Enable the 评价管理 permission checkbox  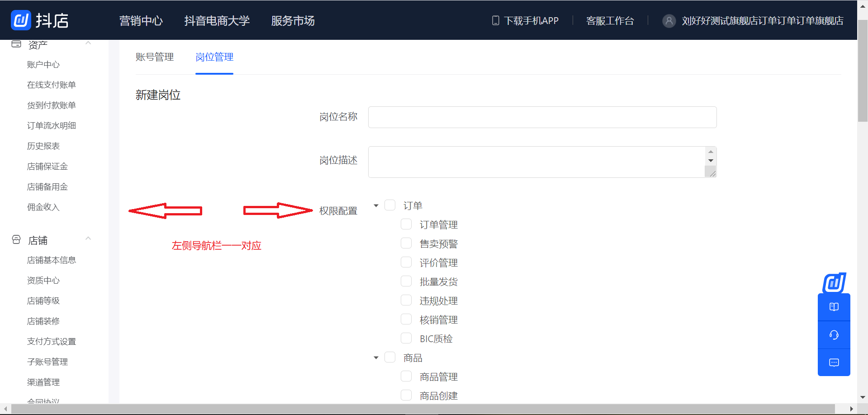click(x=406, y=262)
